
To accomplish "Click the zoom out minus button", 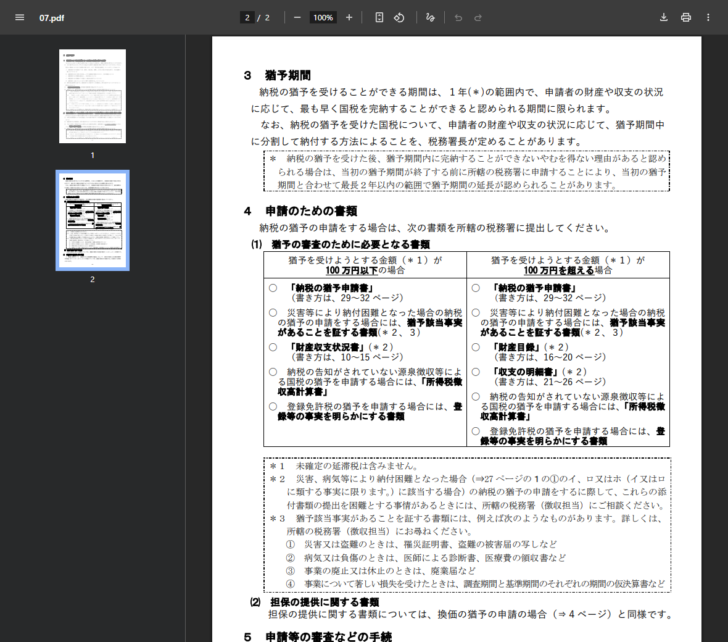I will pyautogui.click(x=297, y=18).
